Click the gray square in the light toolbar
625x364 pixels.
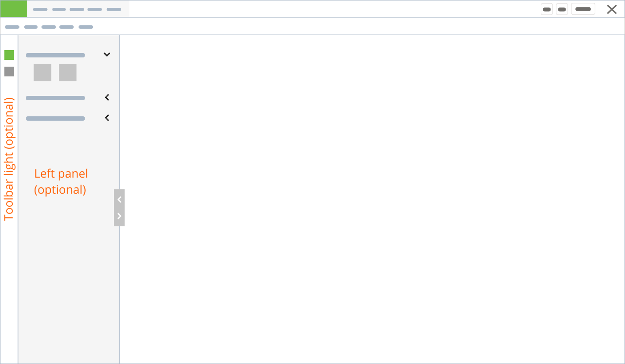(x=9, y=72)
